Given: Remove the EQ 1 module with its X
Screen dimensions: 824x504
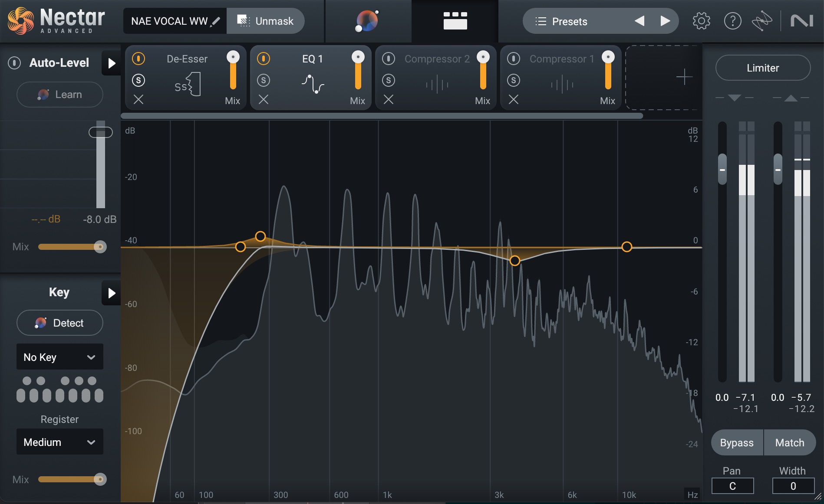Looking at the screenshot, I should click(x=264, y=100).
